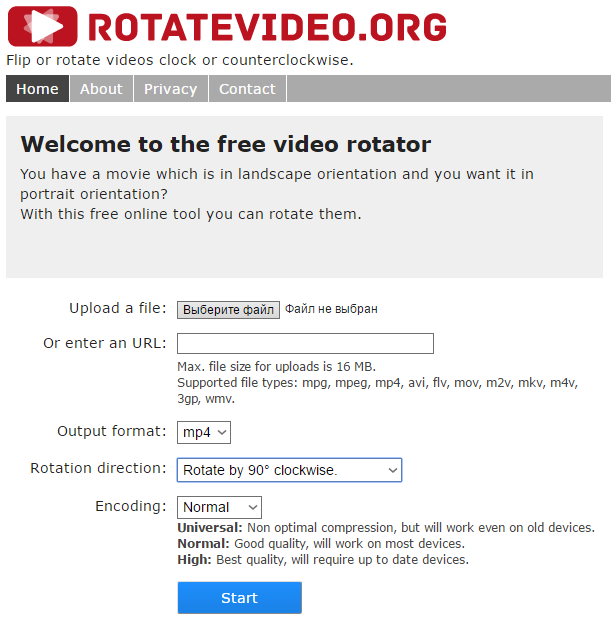
Task: Open the About tab
Action: click(101, 89)
